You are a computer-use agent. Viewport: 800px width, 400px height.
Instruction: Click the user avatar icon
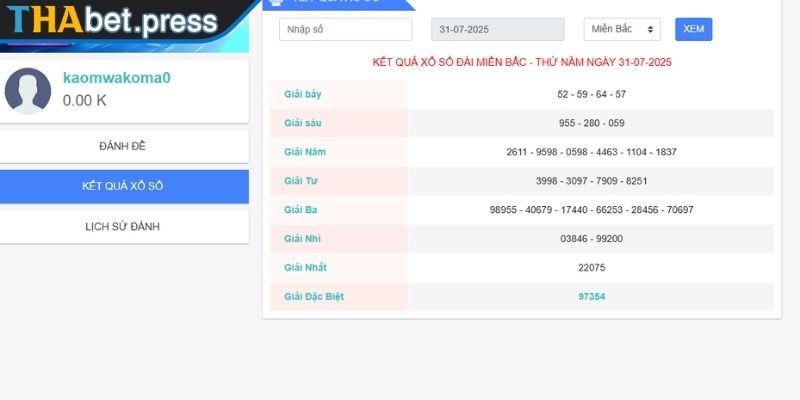pyautogui.click(x=28, y=91)
